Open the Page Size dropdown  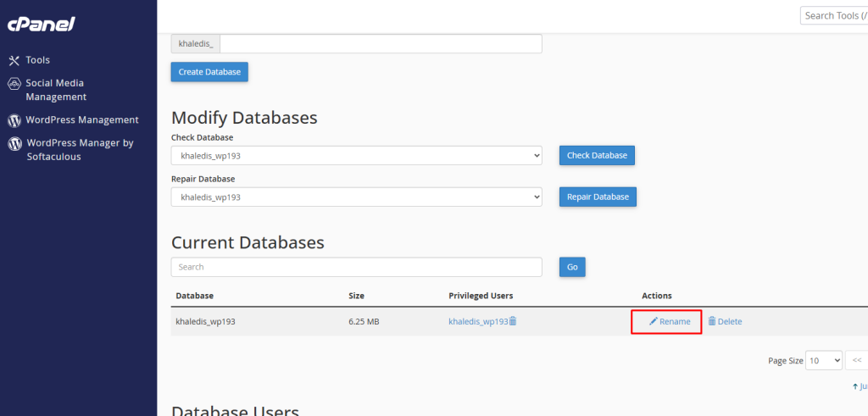point(824,360)
